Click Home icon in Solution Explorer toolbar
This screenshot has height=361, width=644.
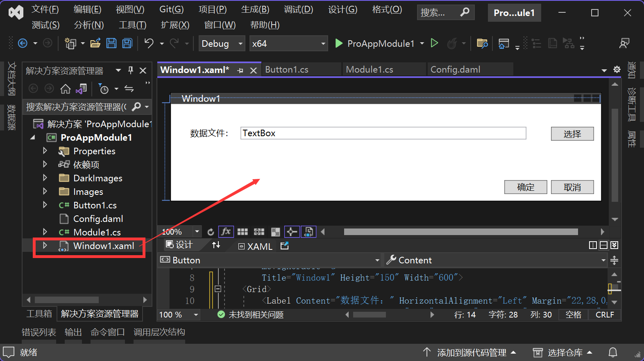coord(66,89)
